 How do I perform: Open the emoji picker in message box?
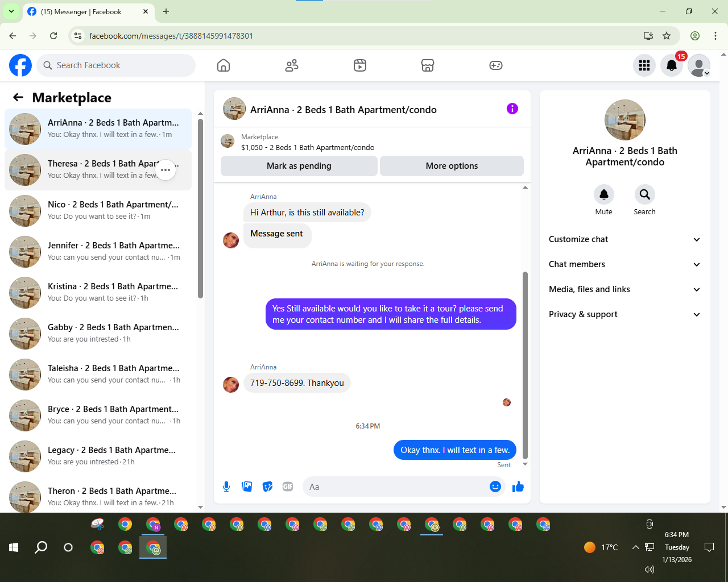tap(495, 487)
